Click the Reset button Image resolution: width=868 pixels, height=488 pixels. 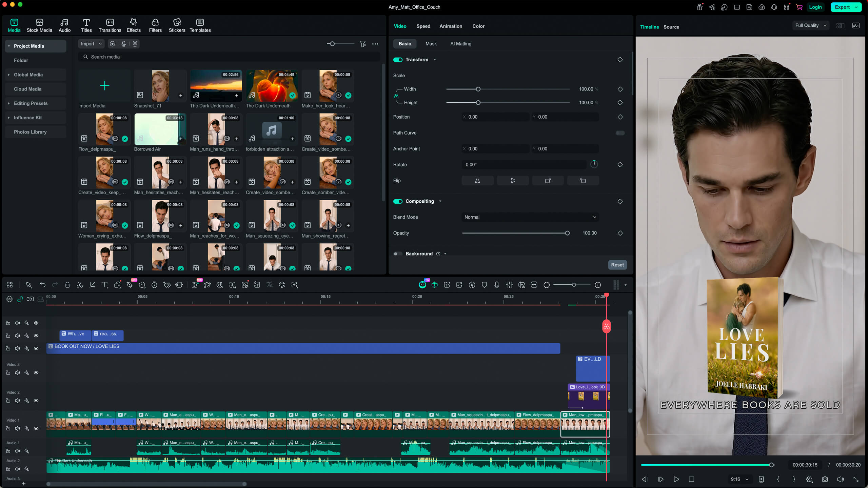point(617,265)
